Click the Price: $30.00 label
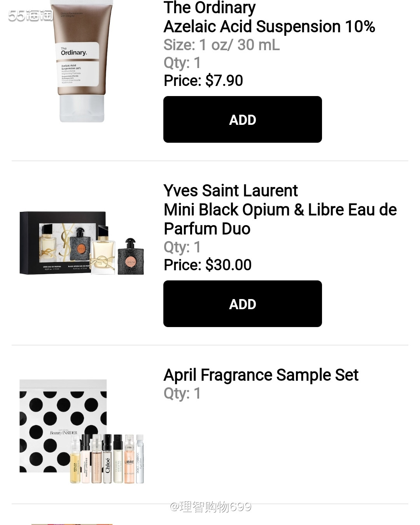420x525 pixels. tap(208, 265)
